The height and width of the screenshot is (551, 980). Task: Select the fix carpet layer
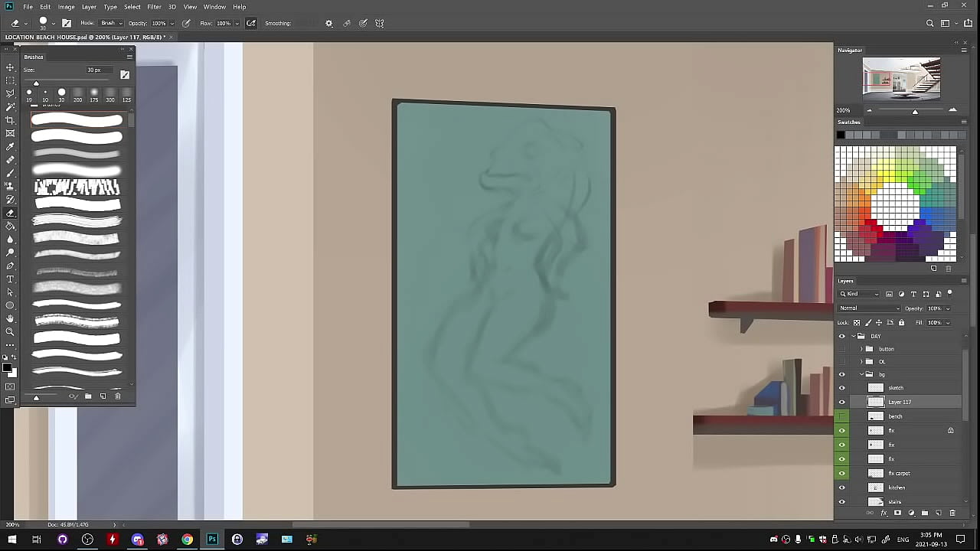click(x=911, y=474)
